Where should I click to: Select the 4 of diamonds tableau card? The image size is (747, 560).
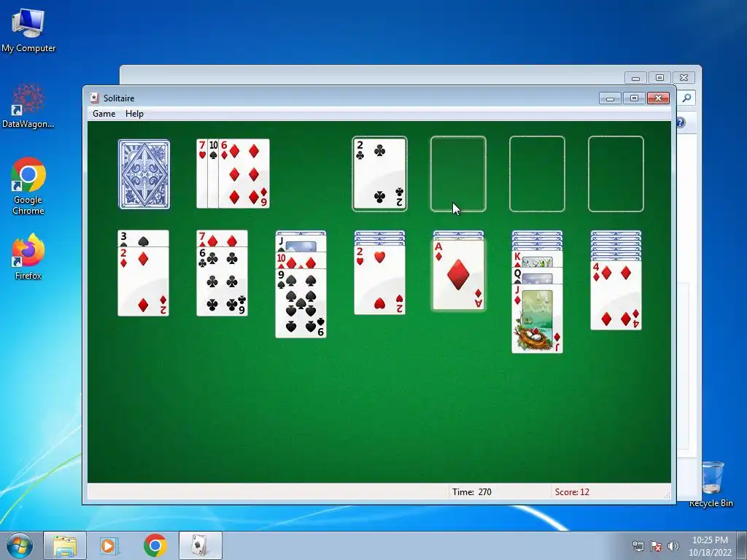616,295
